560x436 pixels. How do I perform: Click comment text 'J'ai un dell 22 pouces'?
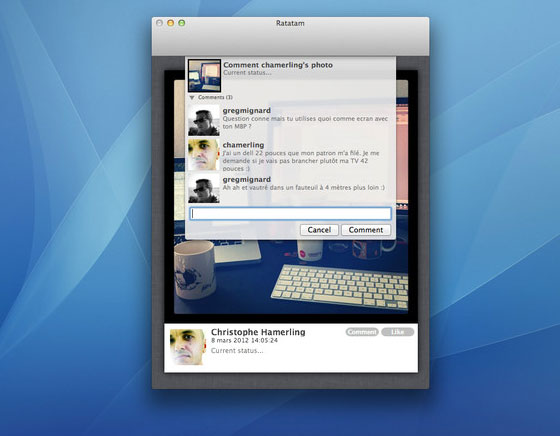(x=301, y=161)
